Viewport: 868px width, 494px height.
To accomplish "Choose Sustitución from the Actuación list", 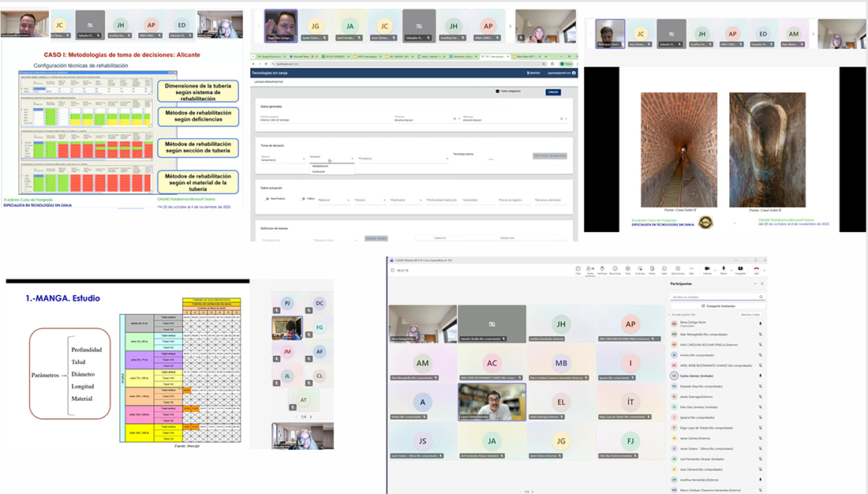I will click(x=319, y=171).
